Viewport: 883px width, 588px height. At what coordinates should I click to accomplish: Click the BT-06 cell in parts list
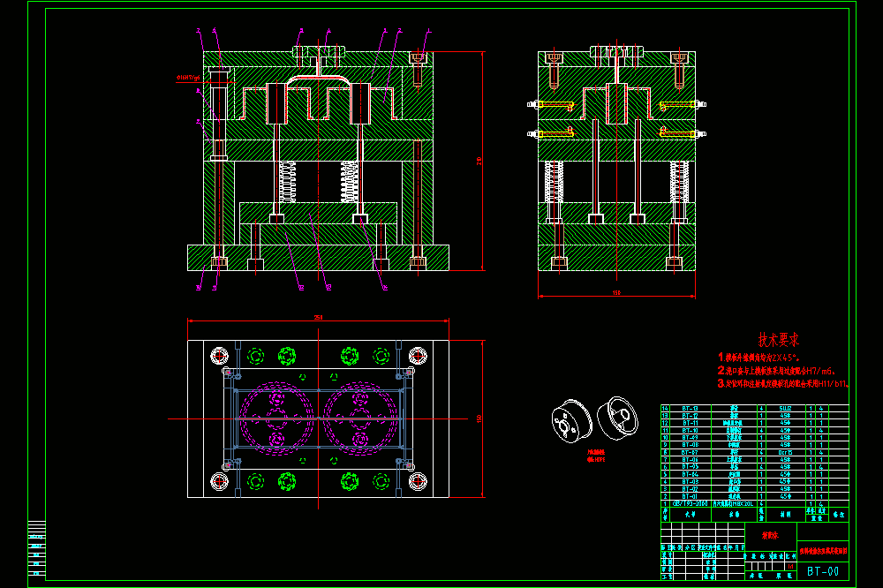(691, 460)
